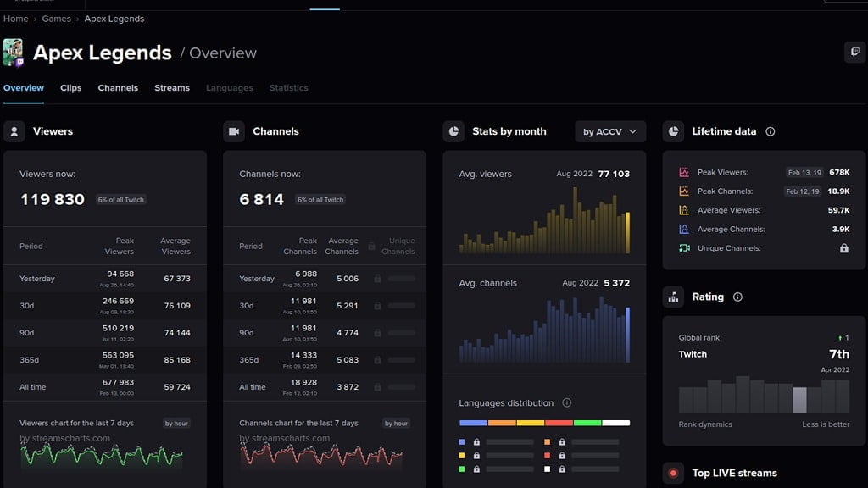
Task: Click the Average Viewers chart icon
Action: (x=684, y=210)
